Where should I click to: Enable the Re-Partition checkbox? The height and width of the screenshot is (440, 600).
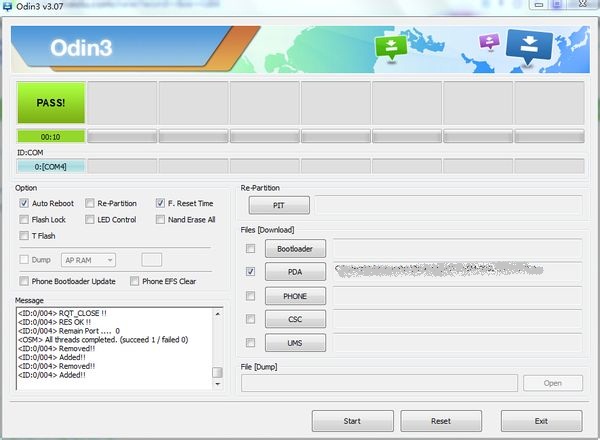(x=90, y=203)
